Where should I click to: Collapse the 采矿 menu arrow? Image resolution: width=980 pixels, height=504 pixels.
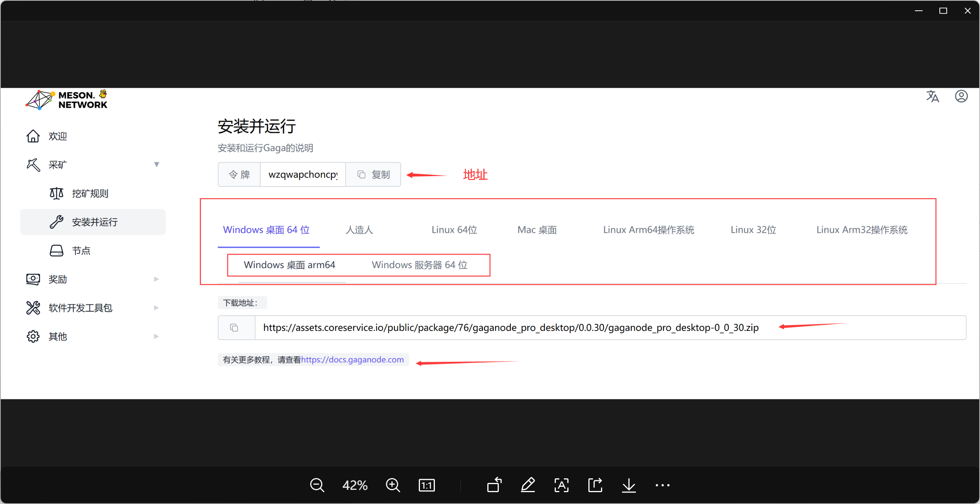(157, 165)
